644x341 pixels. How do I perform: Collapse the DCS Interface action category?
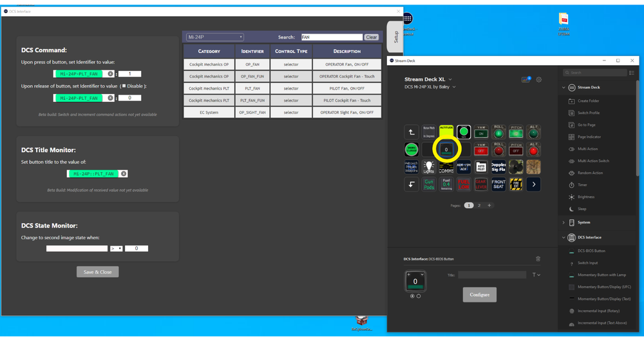[x=563, y=237]
